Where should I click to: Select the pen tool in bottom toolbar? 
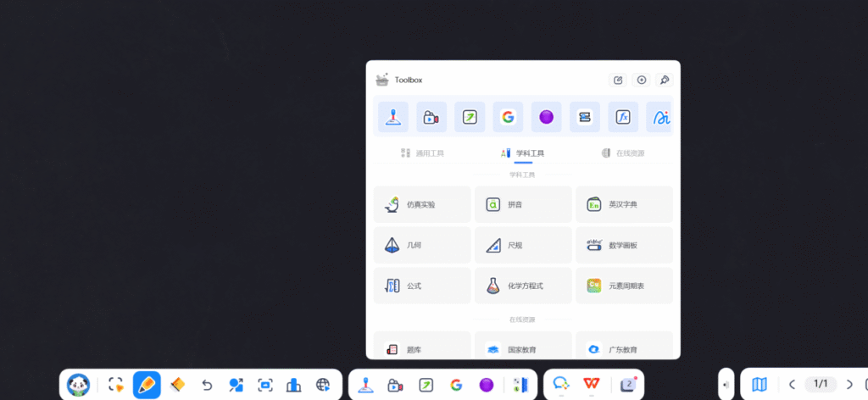coord(147,385)
